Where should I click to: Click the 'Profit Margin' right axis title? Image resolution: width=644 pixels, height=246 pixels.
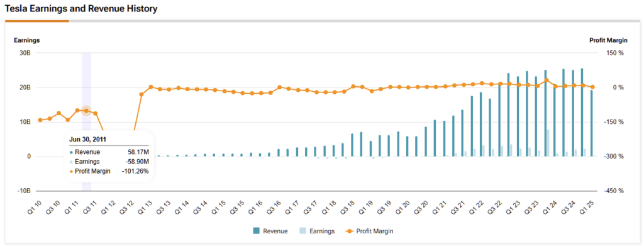click(x=608, y=40)
